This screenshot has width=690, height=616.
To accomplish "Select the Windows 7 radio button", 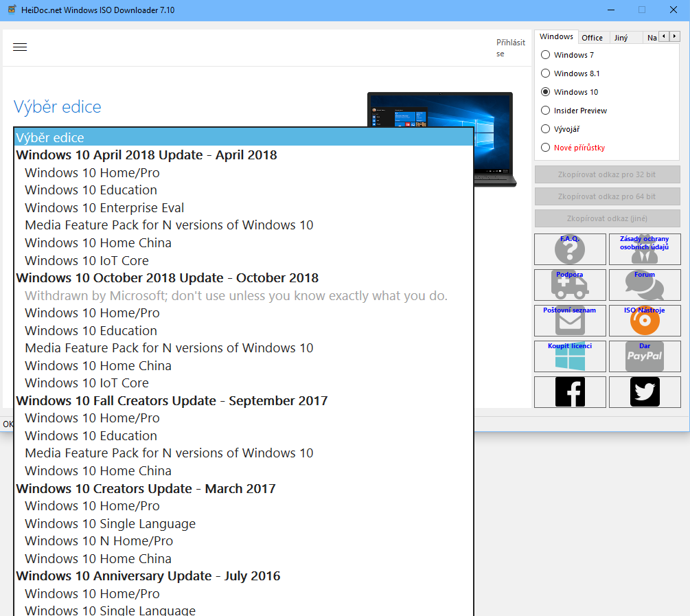I will pos(545,55).
